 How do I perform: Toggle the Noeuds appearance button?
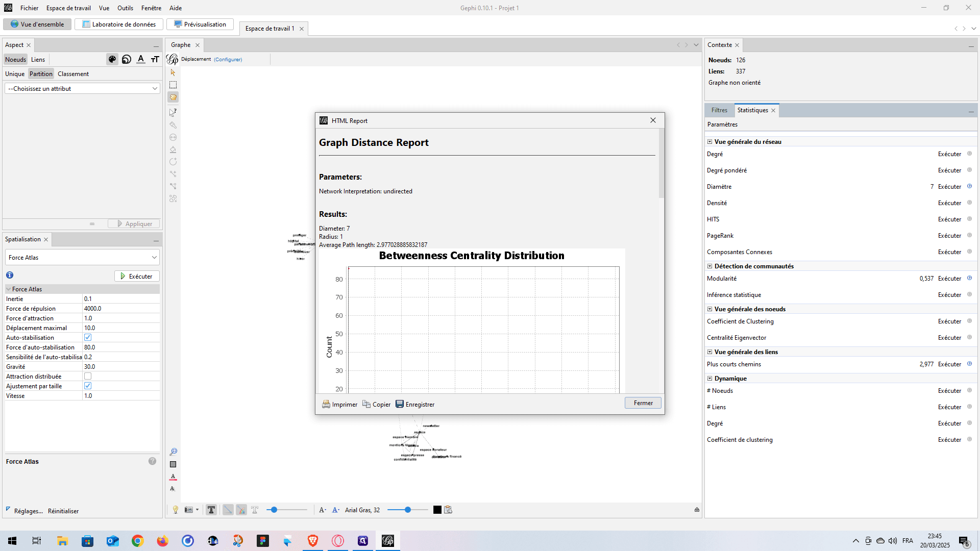pos(15,59)
